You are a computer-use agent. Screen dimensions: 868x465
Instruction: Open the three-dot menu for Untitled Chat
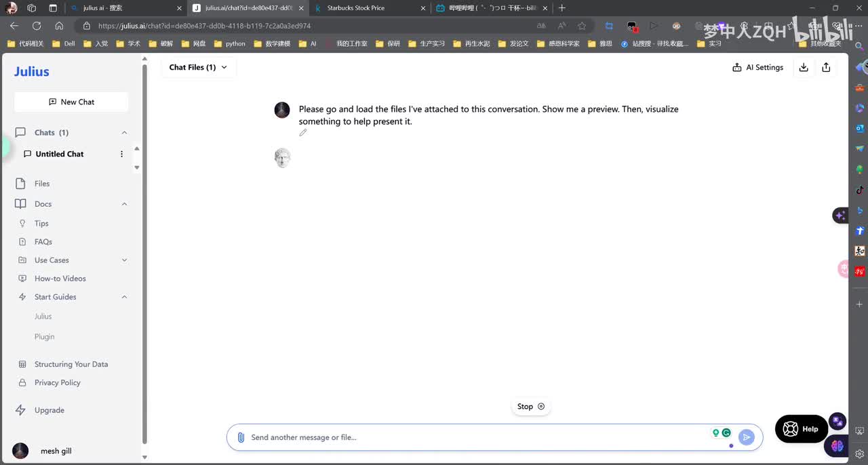tap(122, 154)
